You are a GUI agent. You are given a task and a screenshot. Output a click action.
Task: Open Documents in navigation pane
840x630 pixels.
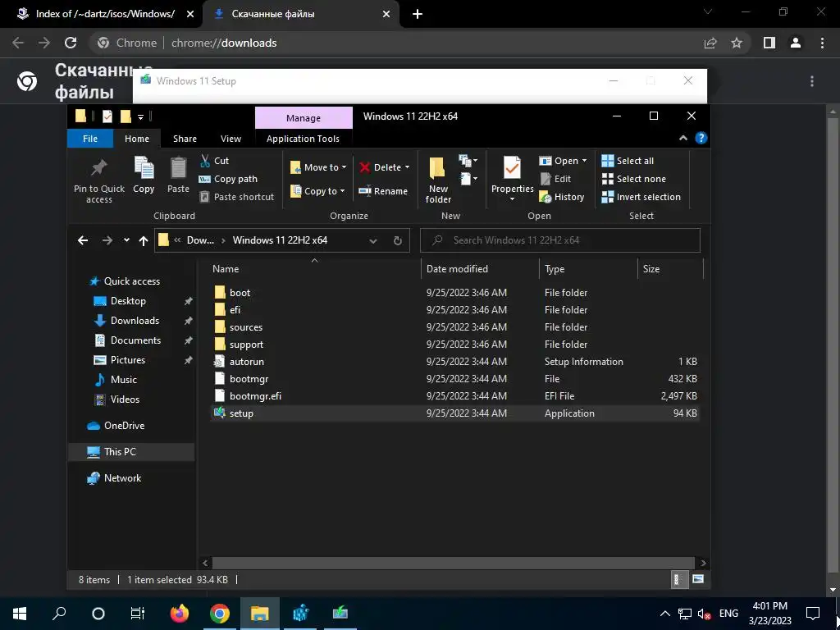pyautogui.click(x=135, y=340)
